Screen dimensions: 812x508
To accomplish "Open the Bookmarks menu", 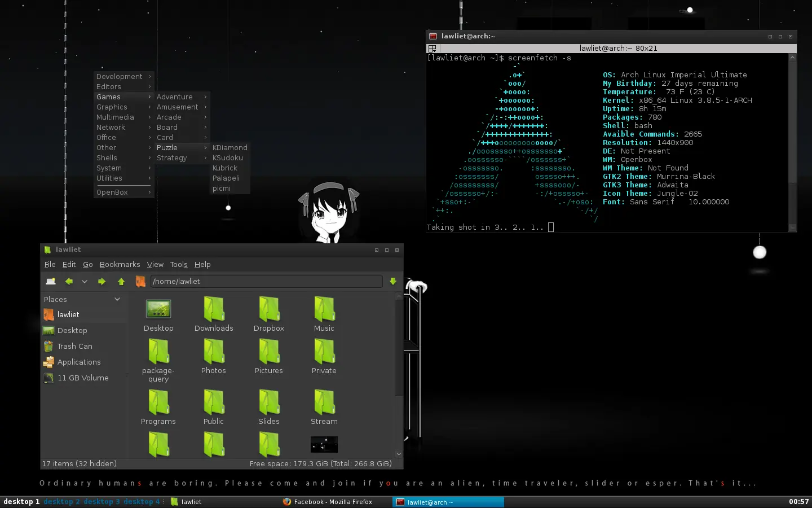I will pyautogui.click(x=120, y=264).
